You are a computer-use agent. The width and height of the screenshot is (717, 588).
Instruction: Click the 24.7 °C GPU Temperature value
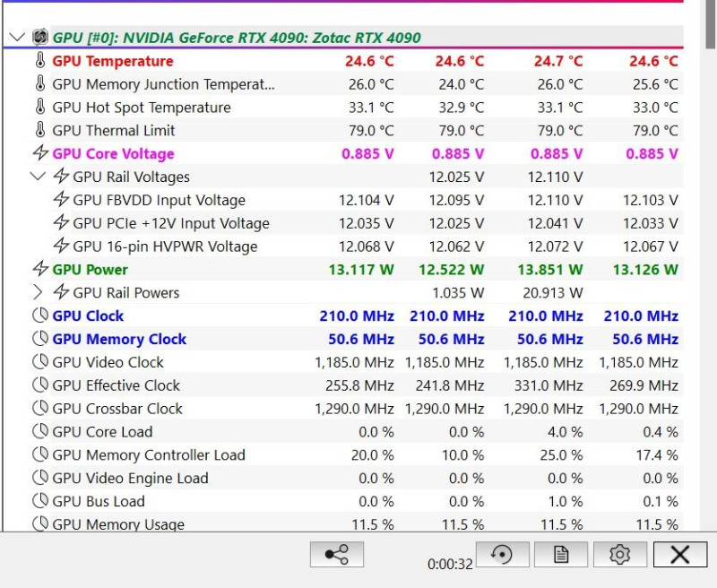coord(558,61)
